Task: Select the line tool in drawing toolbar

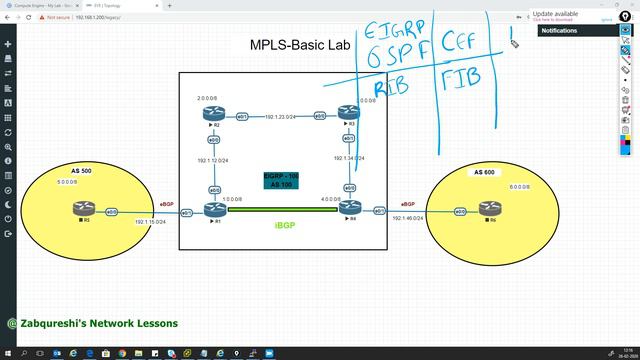Action: tap(625, 60)
